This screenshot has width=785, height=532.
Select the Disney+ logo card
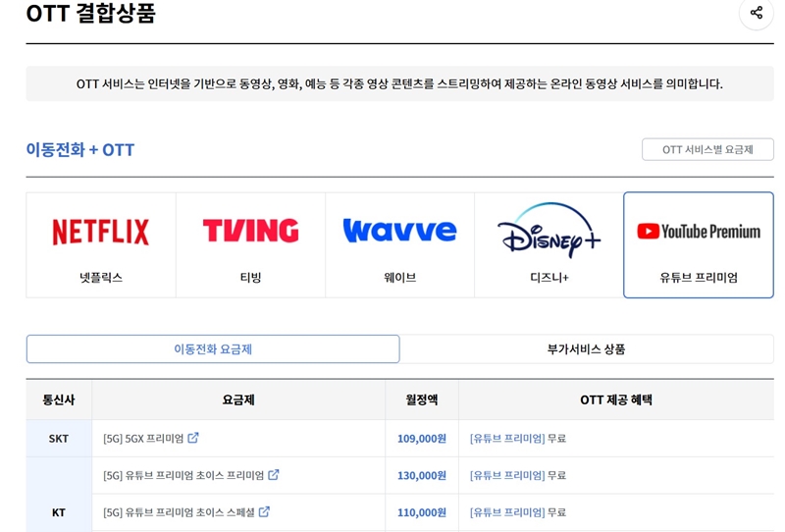click(x=549, y=245)
